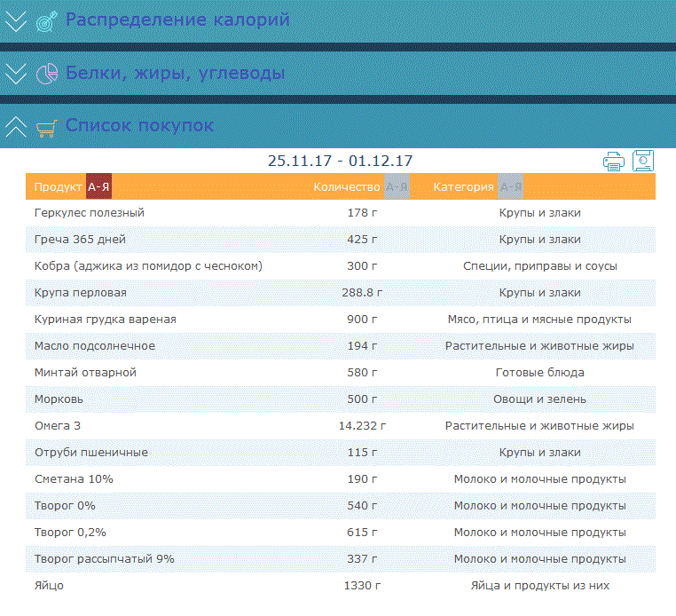Click the 115 г quantity value
Viewport: 676px width, 616px height.
click(362, 453)
